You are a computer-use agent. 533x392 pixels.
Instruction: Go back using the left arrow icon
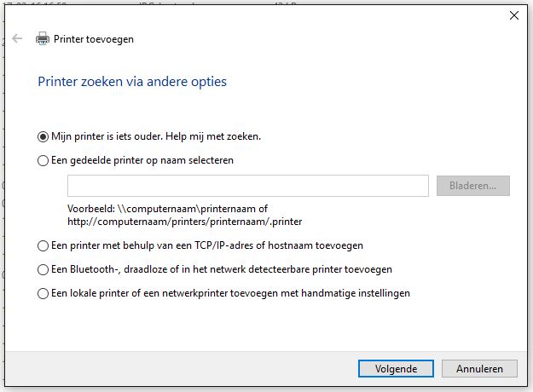point(17,38)
